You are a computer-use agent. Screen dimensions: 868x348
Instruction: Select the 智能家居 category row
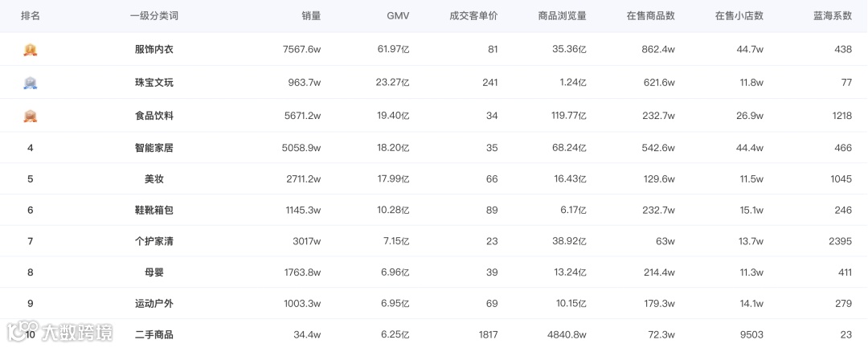point(154,148)
